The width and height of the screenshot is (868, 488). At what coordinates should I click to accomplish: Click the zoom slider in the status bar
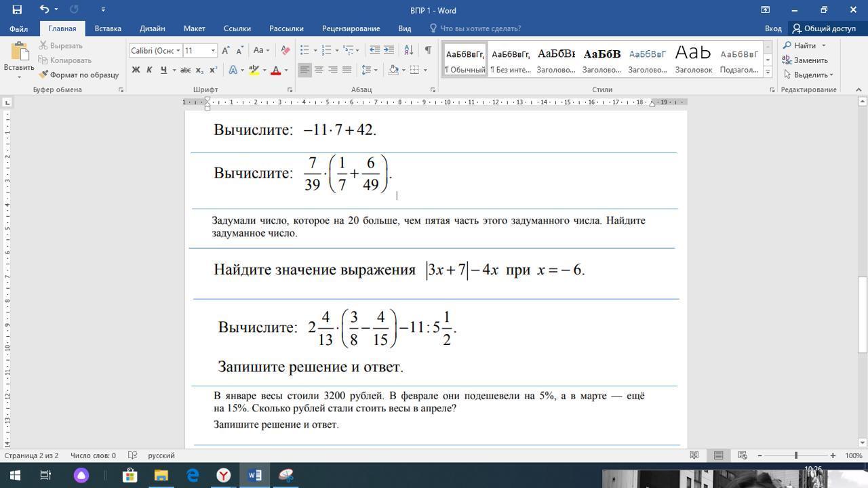coord(796,455)
